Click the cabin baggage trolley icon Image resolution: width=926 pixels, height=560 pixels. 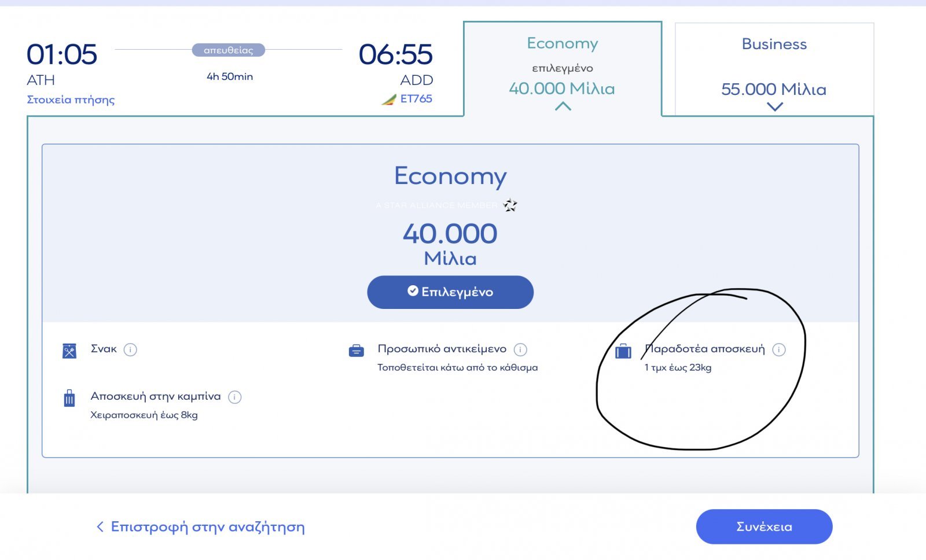(x=69, y=398)
